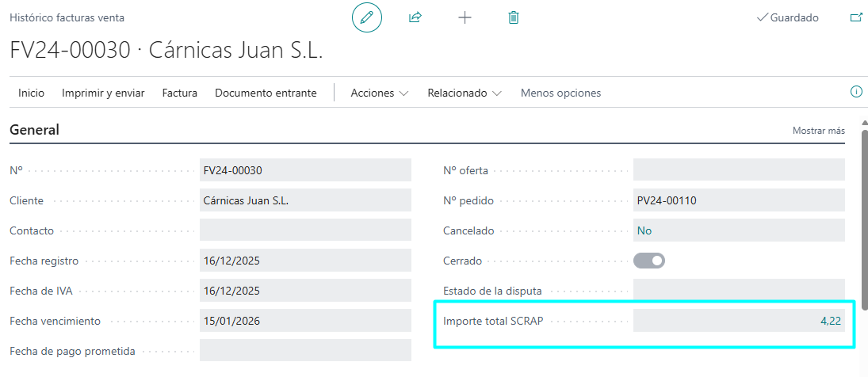Click the Cancelado value No

[x=644, y=230]
